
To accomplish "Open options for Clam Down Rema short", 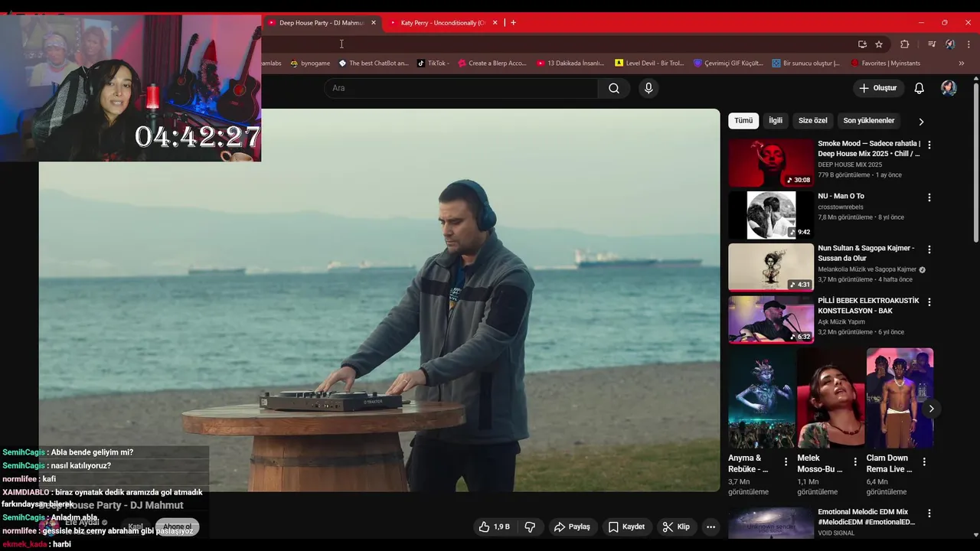I will [x=924, y=461].
